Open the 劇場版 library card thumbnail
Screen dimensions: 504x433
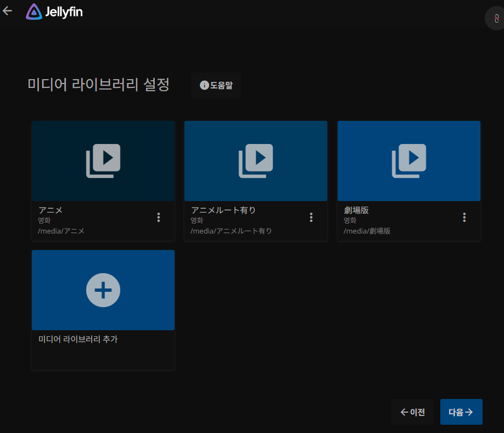(409, 161)
